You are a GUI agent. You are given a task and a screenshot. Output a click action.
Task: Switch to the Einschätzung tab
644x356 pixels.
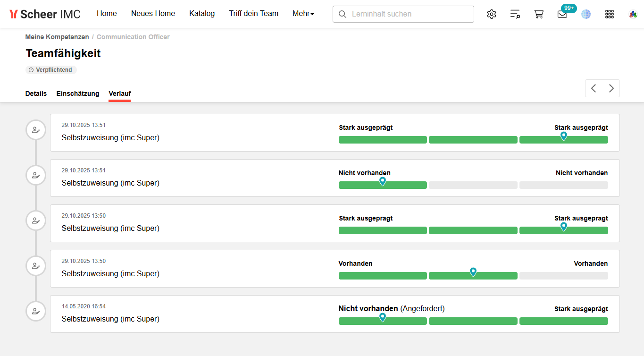click(78, 93)
